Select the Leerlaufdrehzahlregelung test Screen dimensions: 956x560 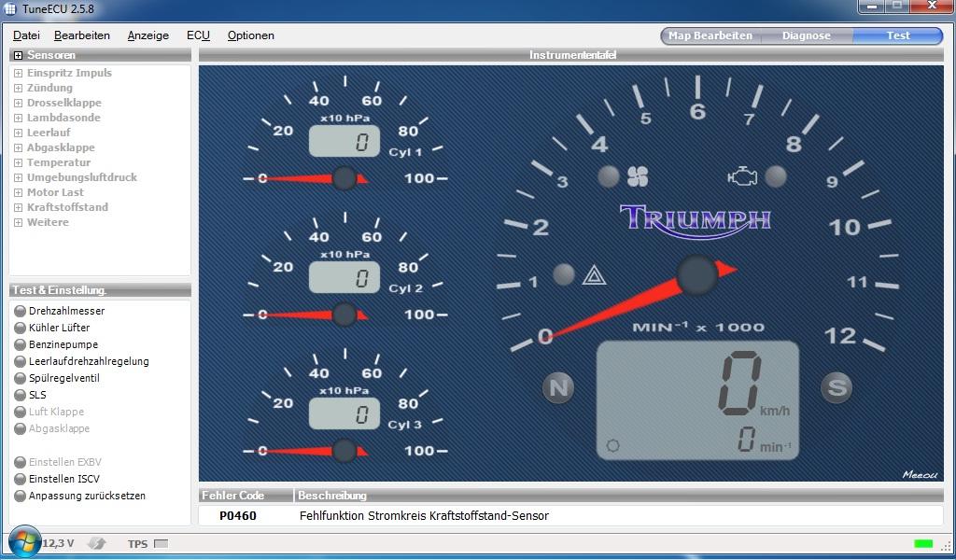click(x=82, y=361)
